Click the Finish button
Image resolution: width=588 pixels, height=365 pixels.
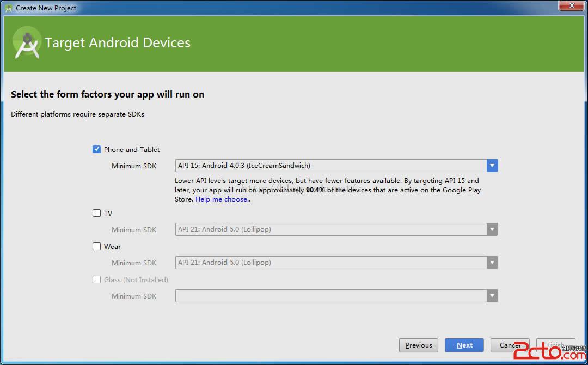[555, 345]
